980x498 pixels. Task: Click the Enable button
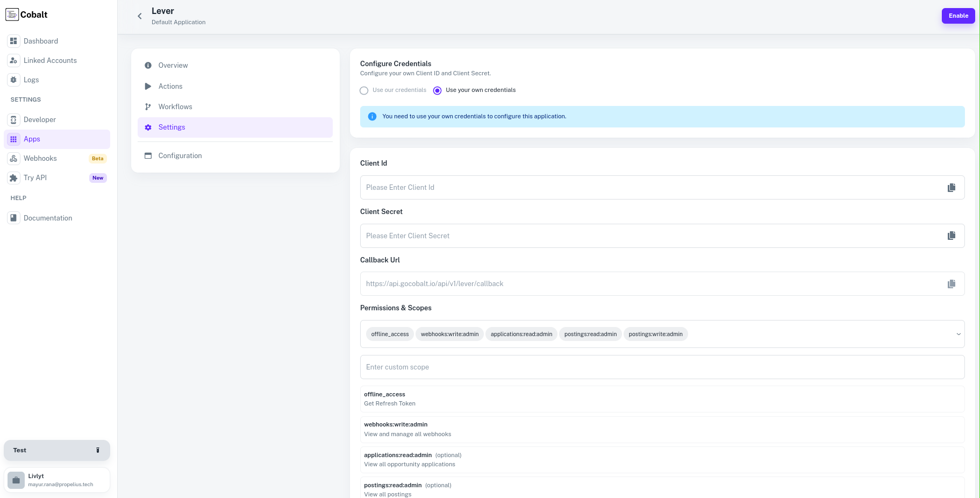pyautogui.click(x=958, y=16)
